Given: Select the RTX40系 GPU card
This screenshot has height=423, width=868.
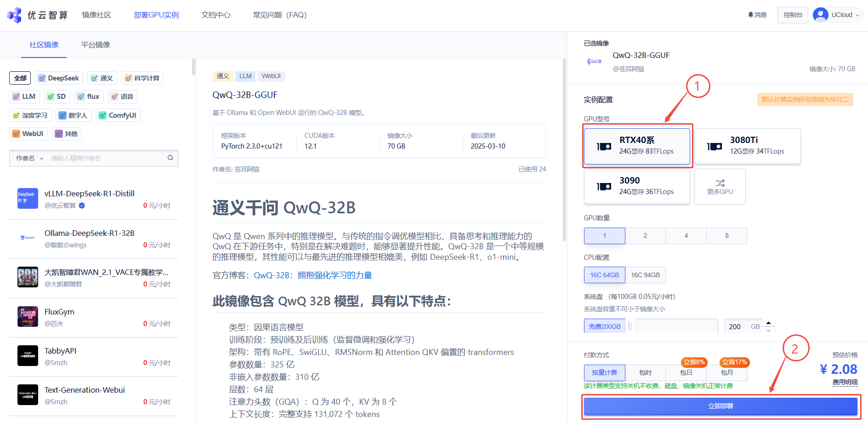Looking at the screenshot, I should point(637,146).
